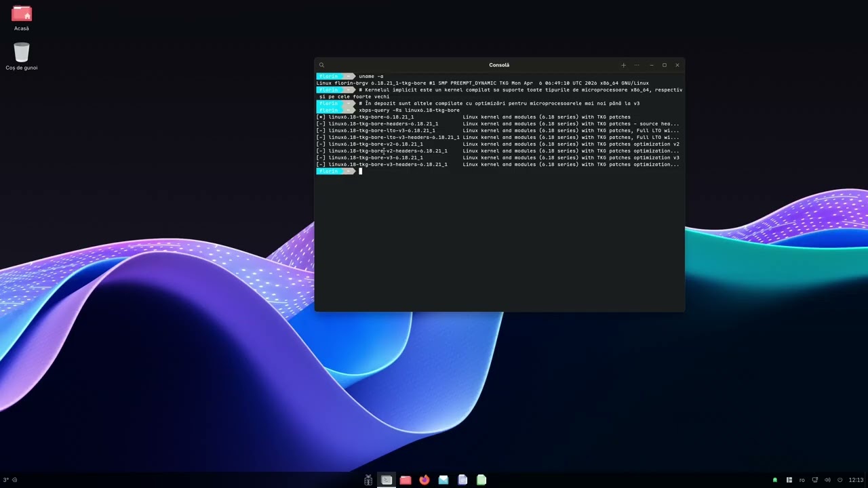The height and width of the screenshot is (488, 868).
Task: Click 'xbps-query -Rs linux6.18-tkg-bore' command
Action: tap(409, 110)
